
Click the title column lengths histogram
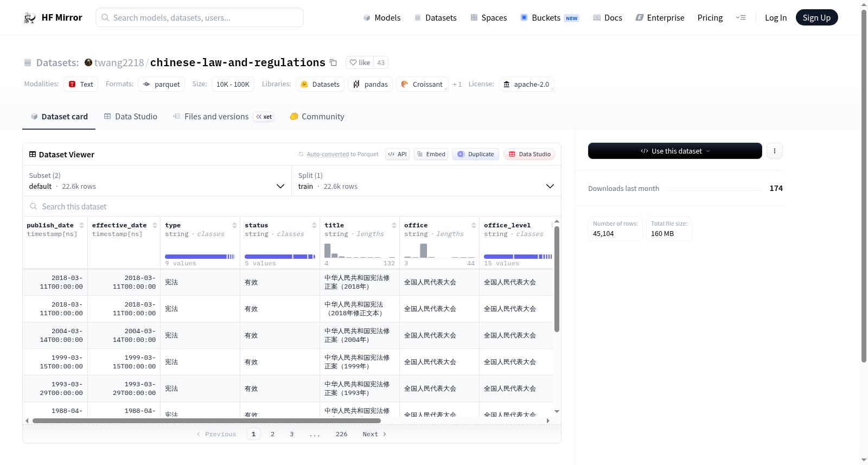[360, 250]
